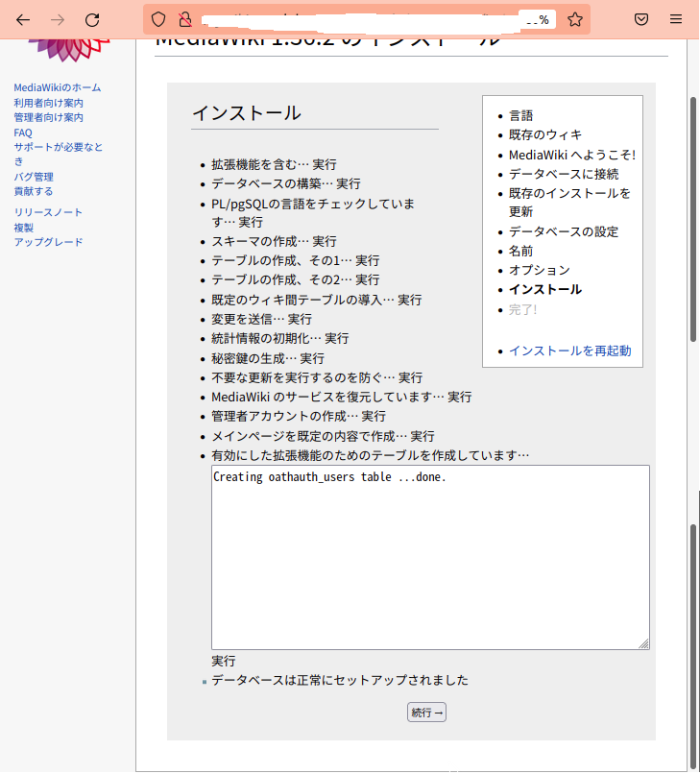Click the 変更を送信… 実行 line

click(261, 320)
